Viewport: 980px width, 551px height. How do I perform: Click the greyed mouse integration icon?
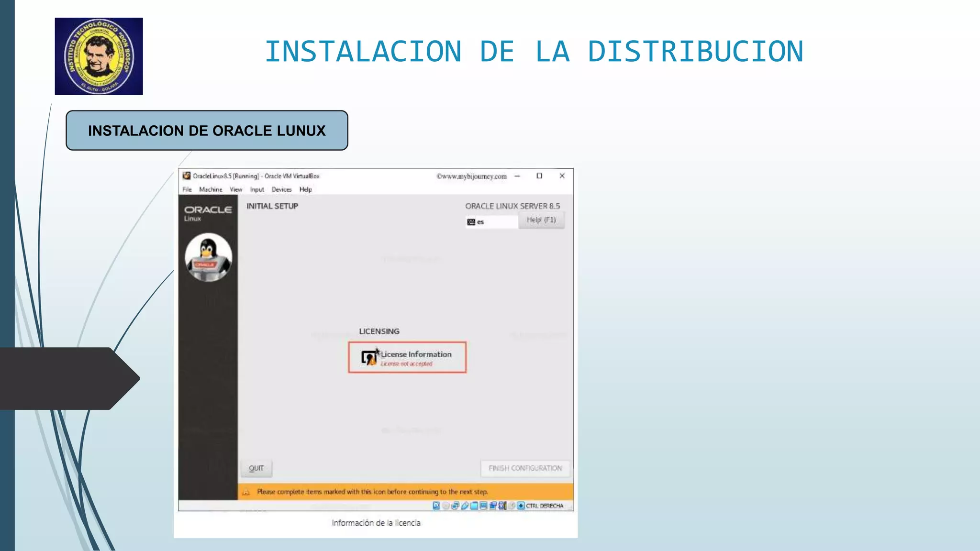tap(512, 506)
